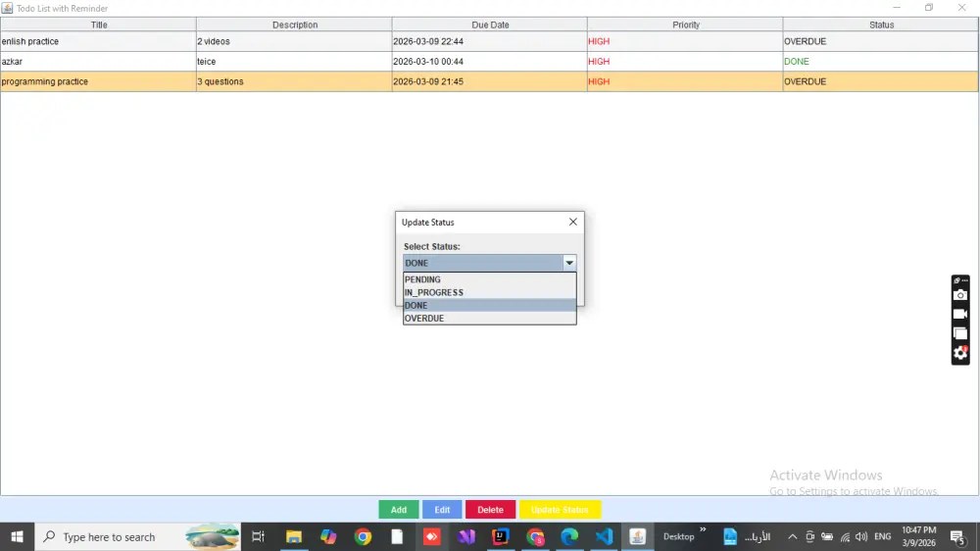Open the settings gear in side toolbar

click(960, 353)
